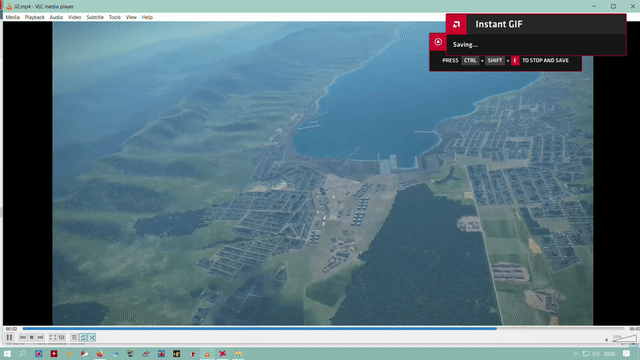Toggle random shuffle playback

coord(92,338)
